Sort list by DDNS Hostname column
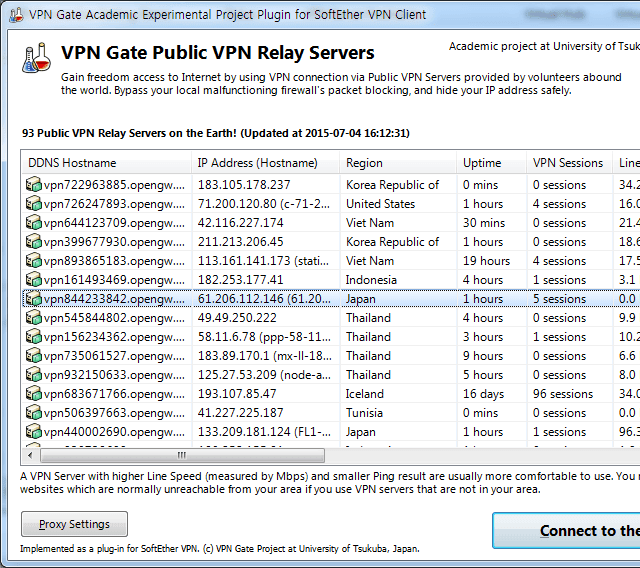The width and height of the screenshot is (640, 568). tap(105, 163)
